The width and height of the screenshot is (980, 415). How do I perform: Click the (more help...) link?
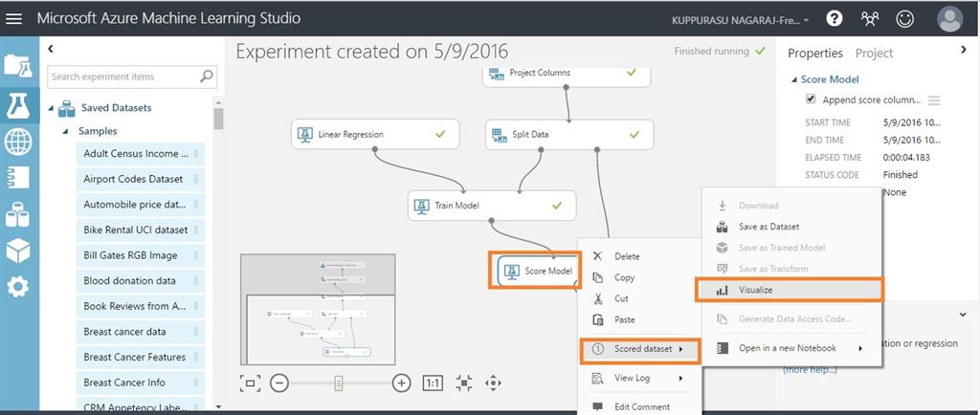[810, 369]
